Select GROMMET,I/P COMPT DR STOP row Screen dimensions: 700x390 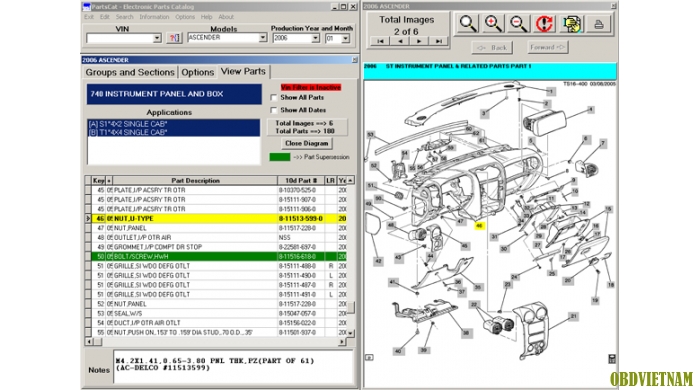click(x=219, y=247)
